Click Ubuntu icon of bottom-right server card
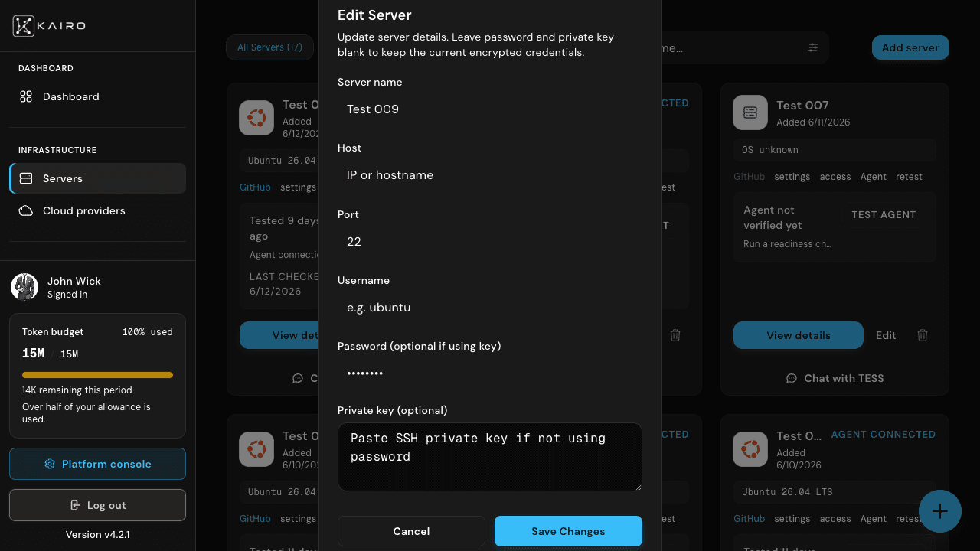The image size is (980, 551). pyautogui.click(x=750, y=449)
